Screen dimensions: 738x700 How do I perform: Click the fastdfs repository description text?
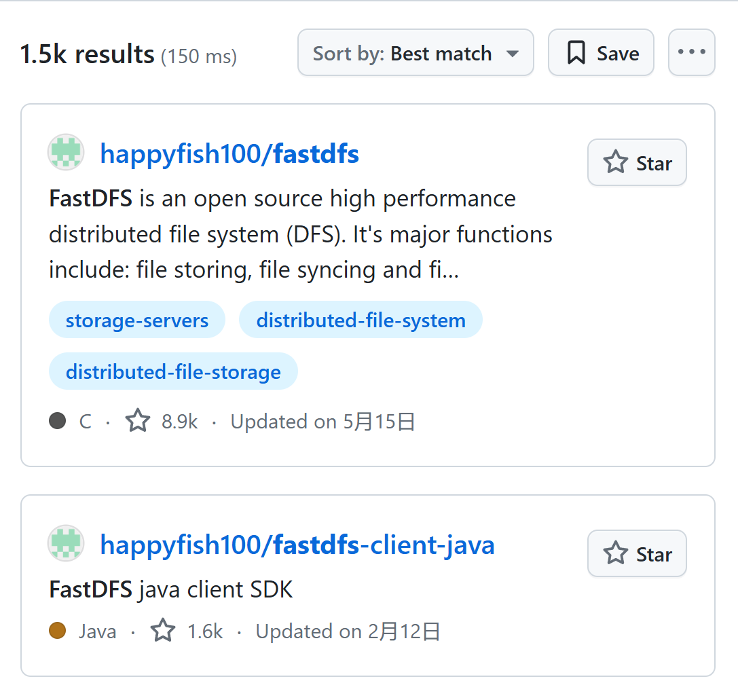[x=300, y=234]
